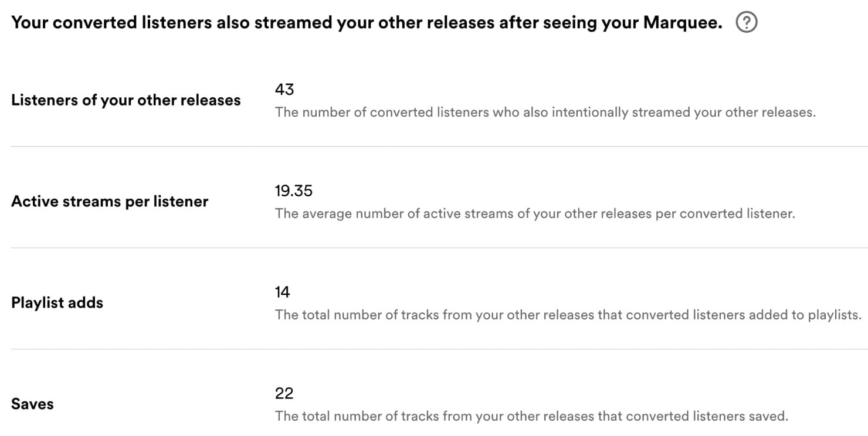Click the playlist adds value 14
The width and height of the screenshot is (868, 436).
[283, 292]
